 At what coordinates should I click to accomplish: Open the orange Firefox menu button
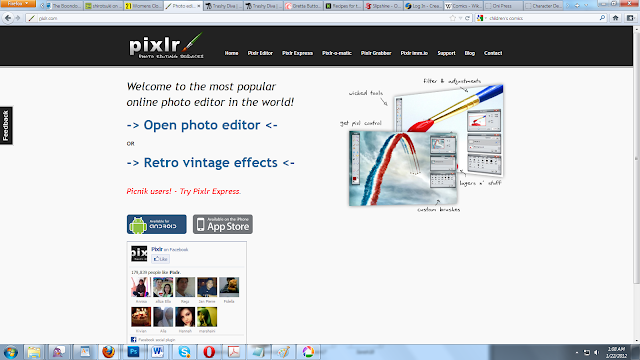pos(18,4)
